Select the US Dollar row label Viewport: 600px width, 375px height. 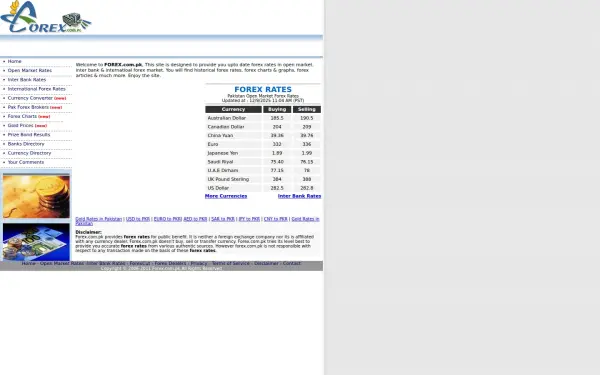(x=218, y=188)
